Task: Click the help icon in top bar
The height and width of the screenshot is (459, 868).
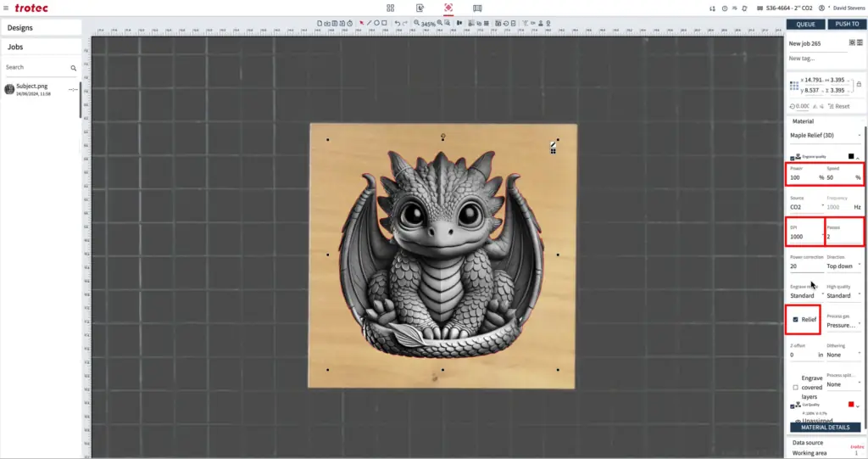Action: coord(725,8)
